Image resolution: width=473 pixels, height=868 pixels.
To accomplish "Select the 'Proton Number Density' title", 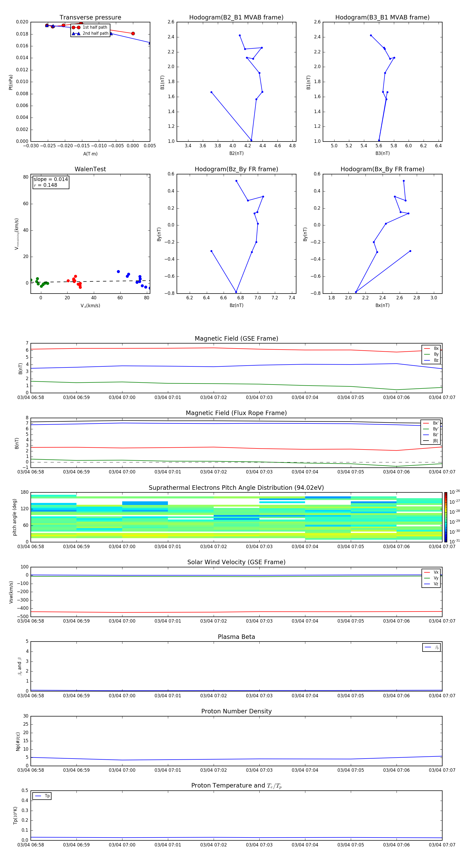I will point(236,712).
